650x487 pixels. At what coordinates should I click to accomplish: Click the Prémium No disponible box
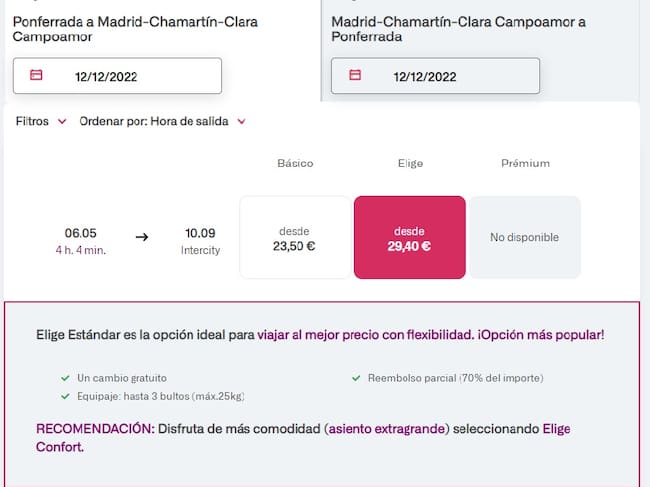click(x=525, y=237)
